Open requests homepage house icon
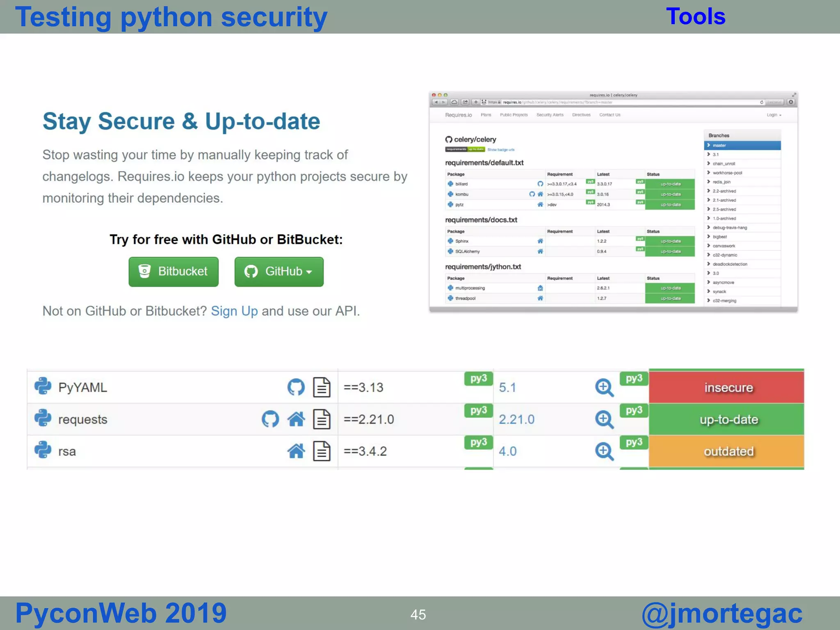 pos(296,419)
